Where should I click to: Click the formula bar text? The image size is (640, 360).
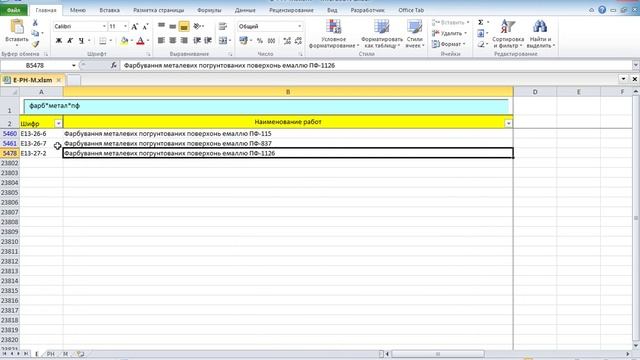pyautogui.click(x=229, y=65)
